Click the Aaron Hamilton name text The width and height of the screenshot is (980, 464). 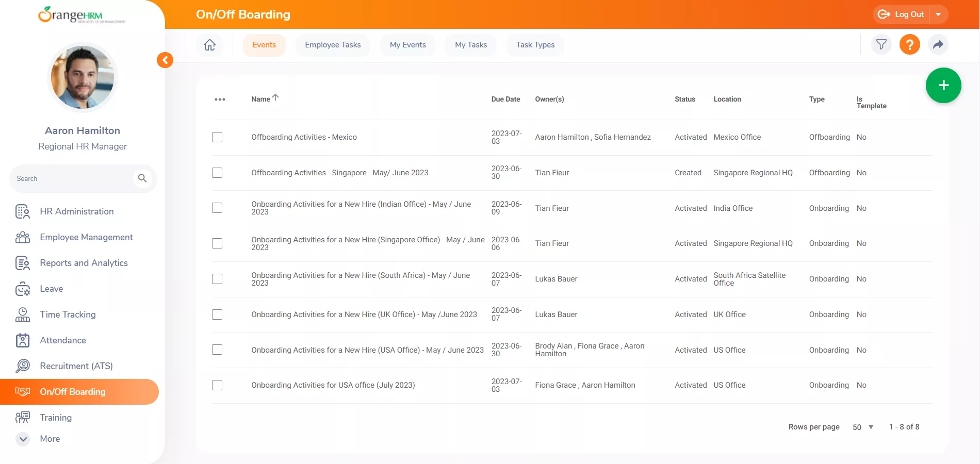tap(83, 130)
